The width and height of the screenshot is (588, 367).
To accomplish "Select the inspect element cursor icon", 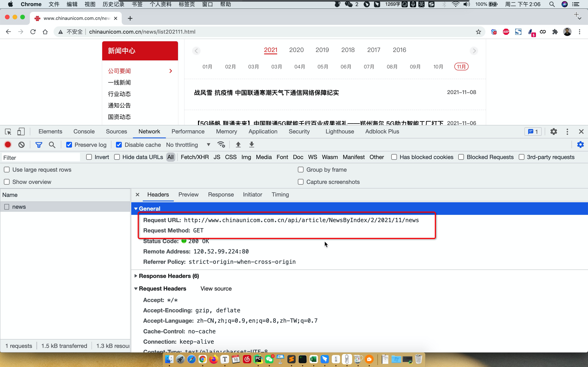I will coord(8,132).
